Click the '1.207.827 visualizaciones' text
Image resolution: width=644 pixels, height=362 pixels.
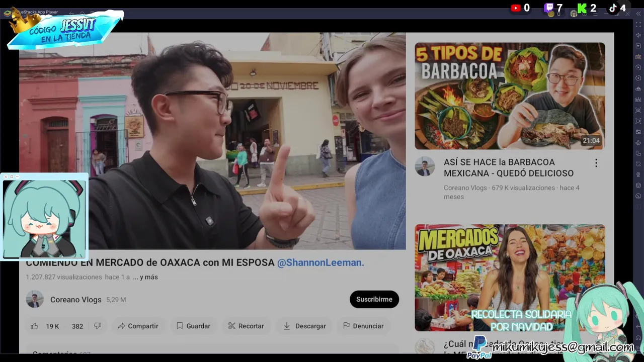[x=64, y=277]
